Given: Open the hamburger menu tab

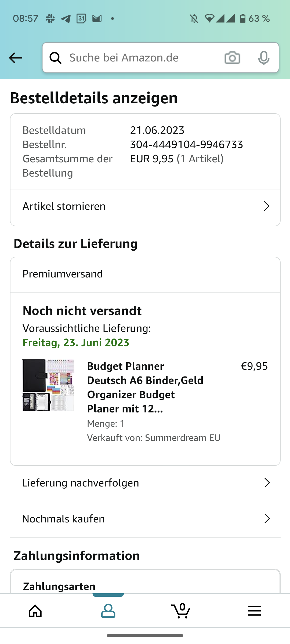Looking at the screenshot, I should pos(254,611).
